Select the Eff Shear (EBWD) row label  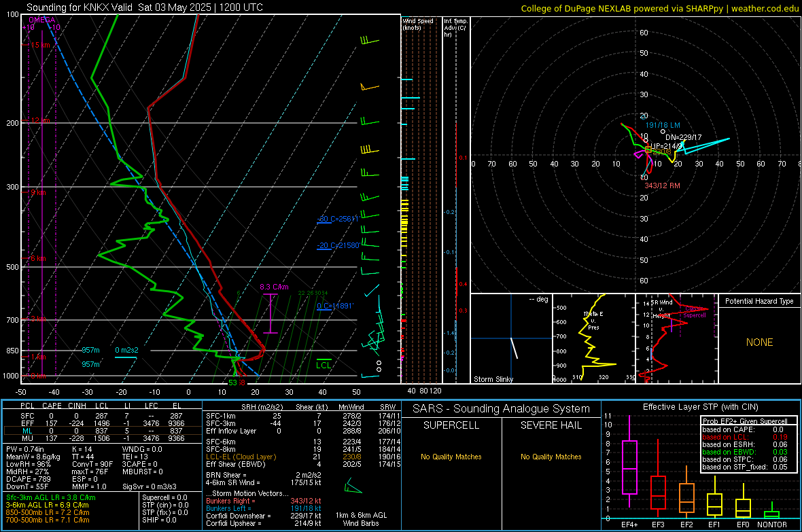(x=236, y=464)
